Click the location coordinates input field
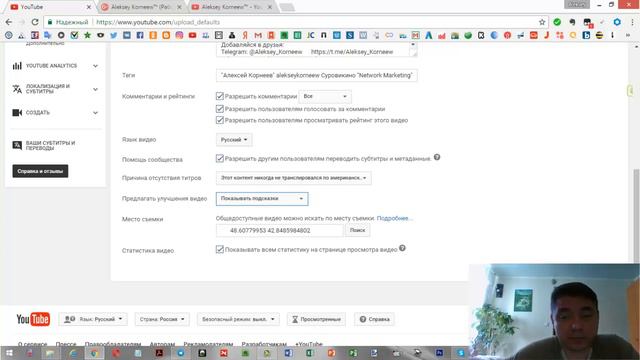The width and height of the screenshot is (640, 360). [280, 230]
